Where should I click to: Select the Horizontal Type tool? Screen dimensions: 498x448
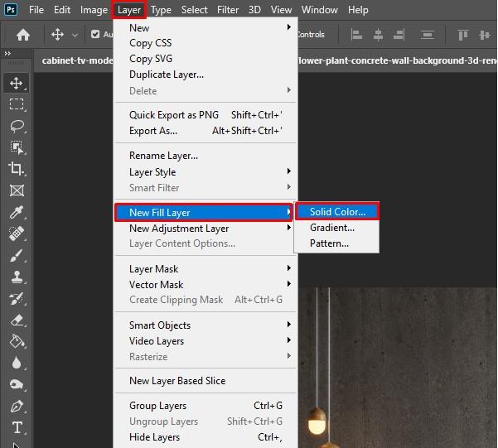pos(17,427)
